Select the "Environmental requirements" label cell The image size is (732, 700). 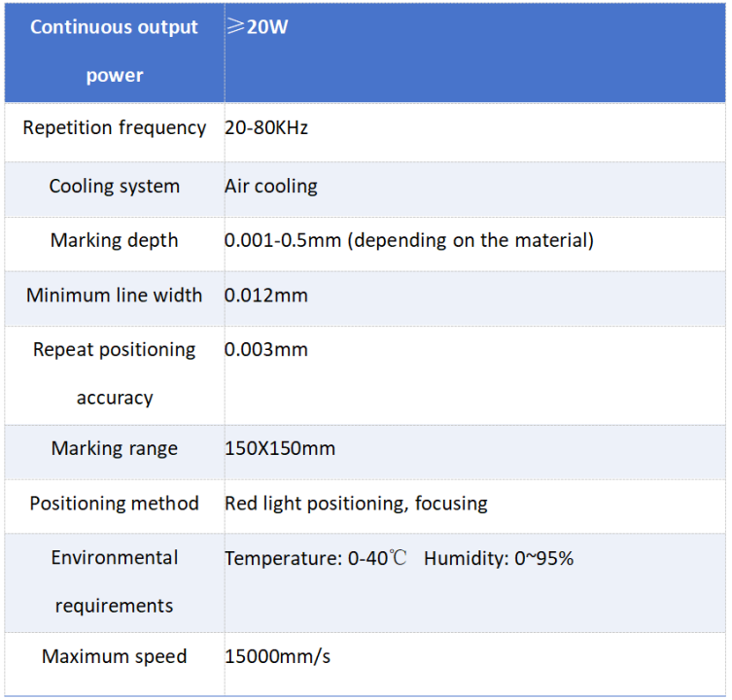115,581
